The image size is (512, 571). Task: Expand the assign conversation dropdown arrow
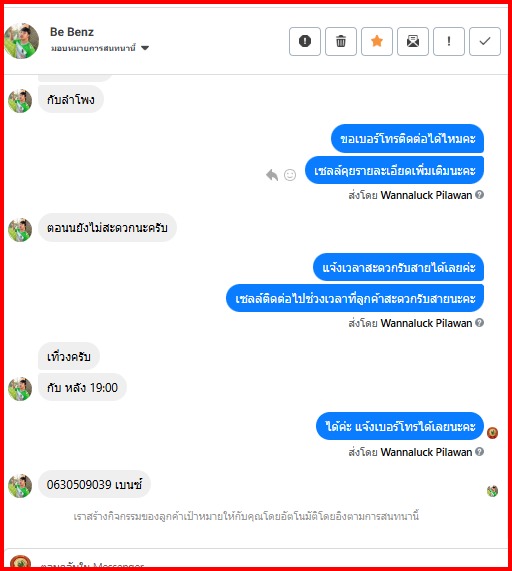click(145, 48)
